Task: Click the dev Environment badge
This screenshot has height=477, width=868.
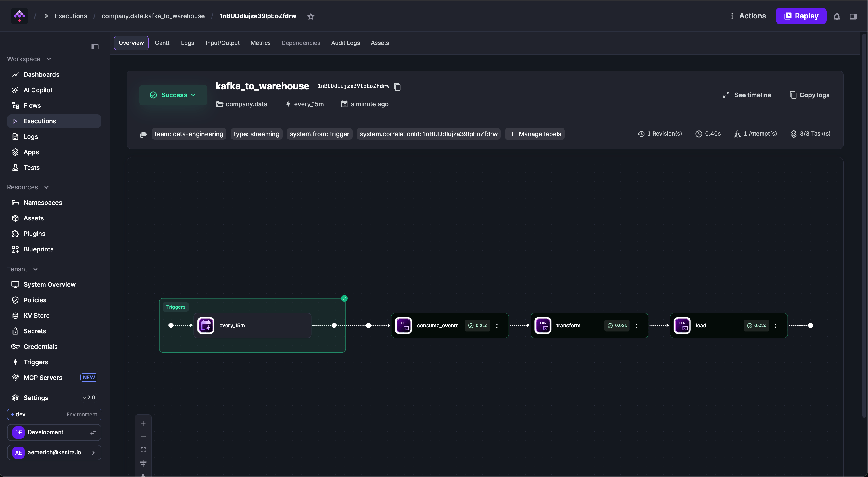Action: pos(54,414)
